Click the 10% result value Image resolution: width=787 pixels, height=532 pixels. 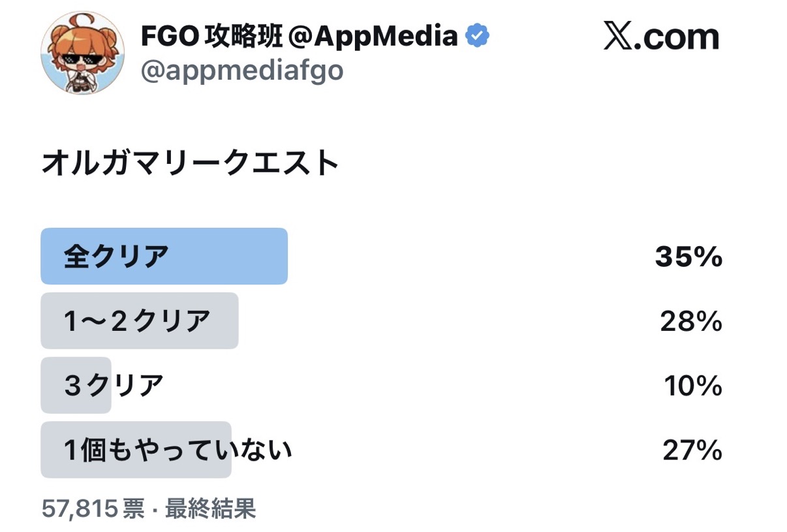click(693, 386)
